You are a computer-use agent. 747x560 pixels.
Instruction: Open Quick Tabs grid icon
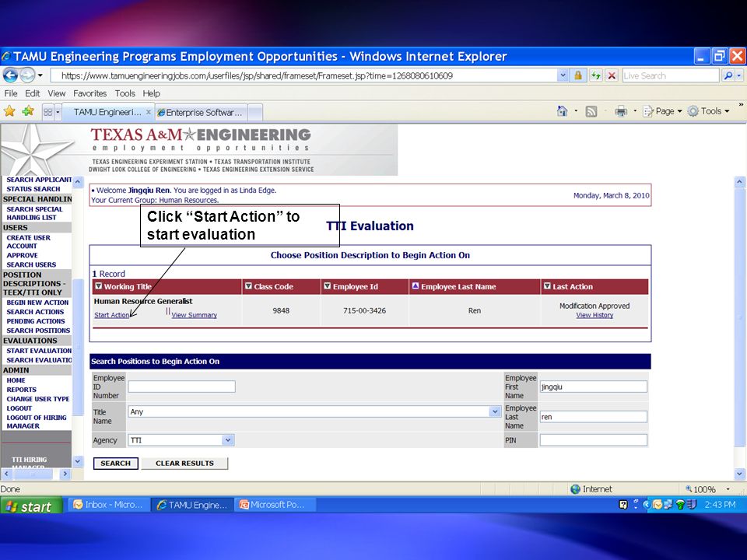click(x=47, y=112)
